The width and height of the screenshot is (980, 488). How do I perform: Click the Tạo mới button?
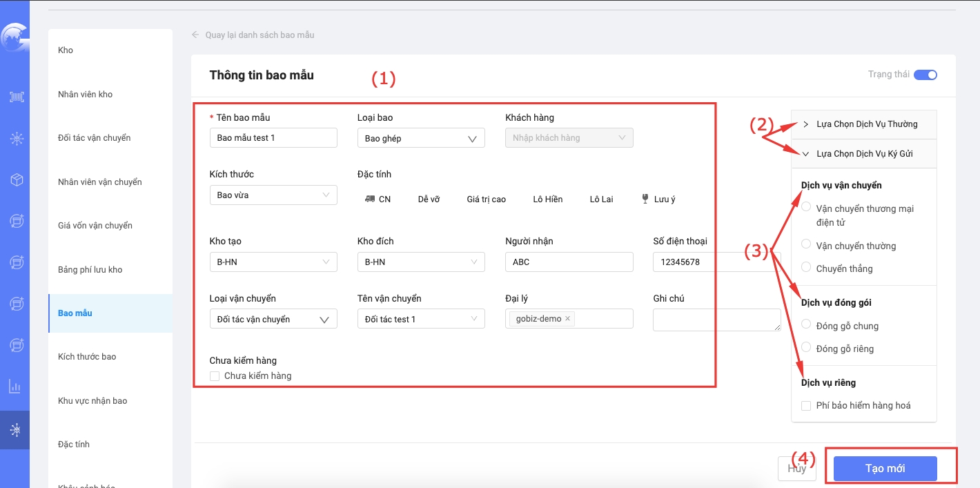885,469
